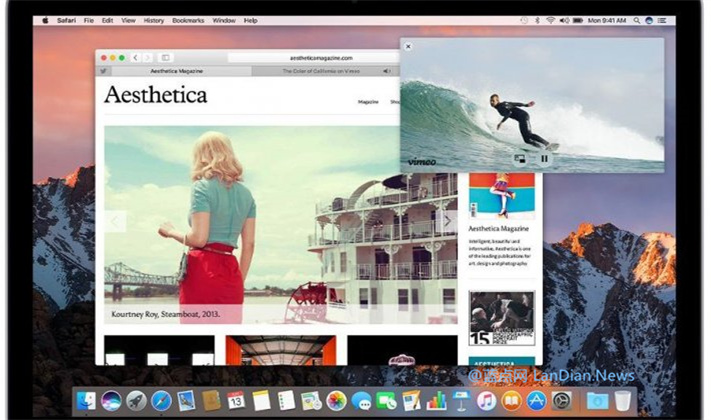Show next carousel slide arrow
The width and height of the screenshot is (711, 420).
(447, 221)
